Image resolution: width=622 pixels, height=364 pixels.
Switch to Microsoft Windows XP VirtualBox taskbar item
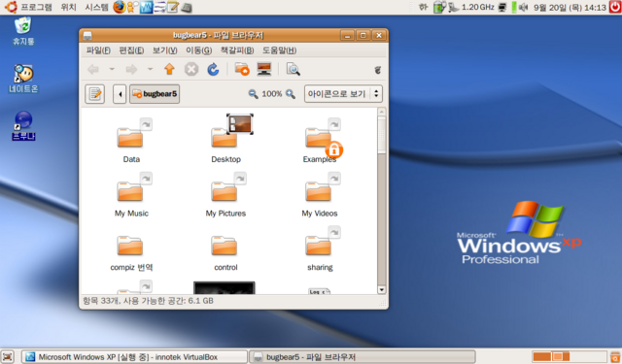click(x=134, y=357)
